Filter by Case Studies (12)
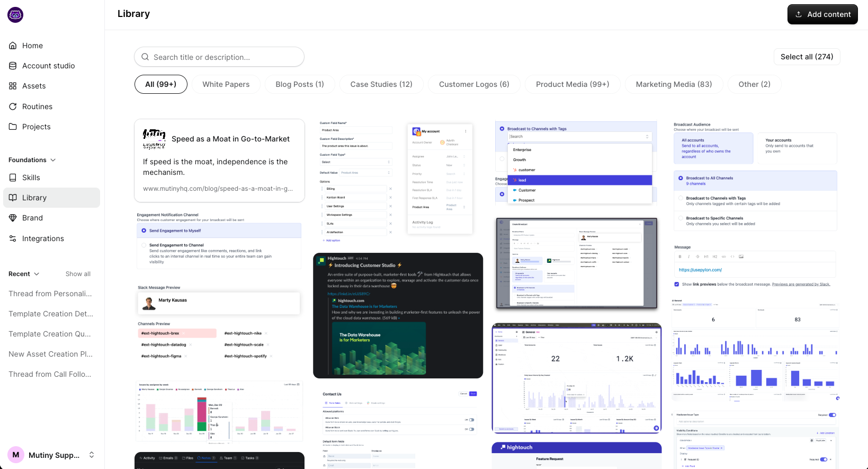The image size is (868, 469). tap(381, 84)
